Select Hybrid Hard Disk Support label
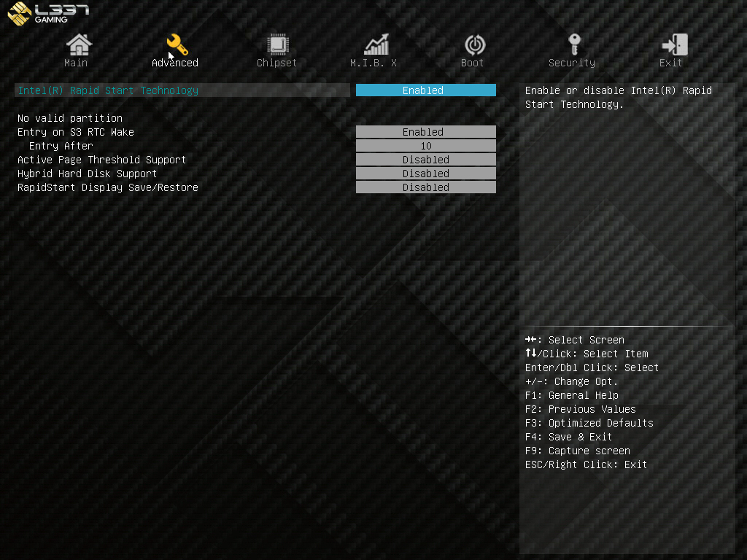The width and height of the screenshot is (747, 560). [x=88, y=174]
